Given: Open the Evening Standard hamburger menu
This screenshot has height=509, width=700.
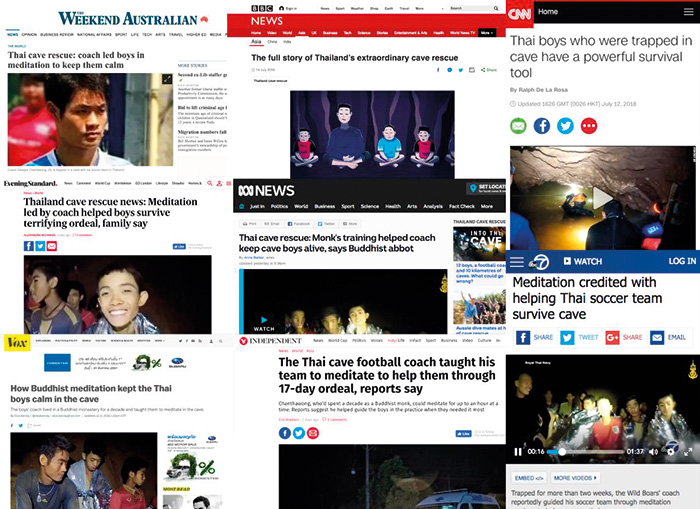Looking at the screenshot, I should coord(229,184).
